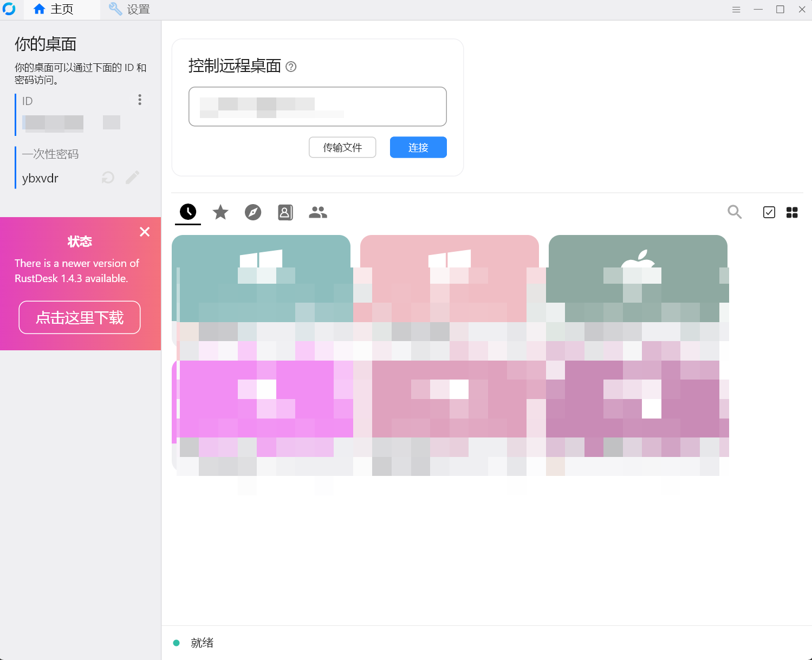This screenshot has height=660, width=812.
Task: Dismiss the 状态 update notification
Action: (145, 232)
